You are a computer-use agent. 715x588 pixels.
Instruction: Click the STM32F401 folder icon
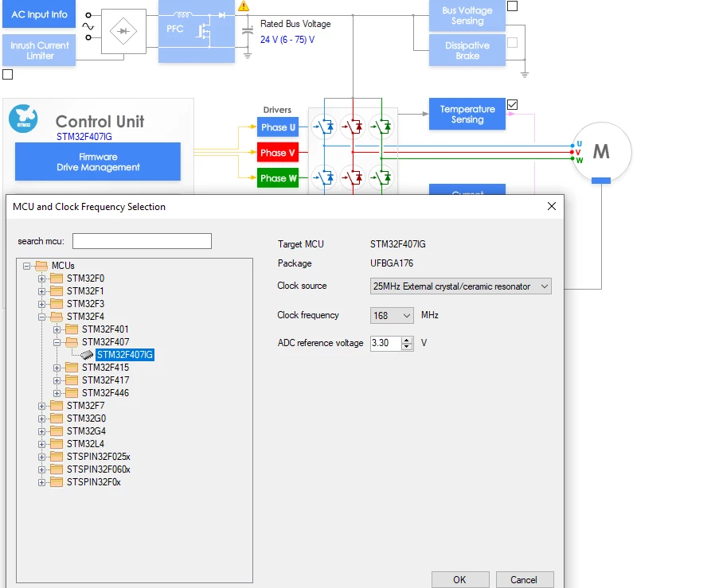72,329
